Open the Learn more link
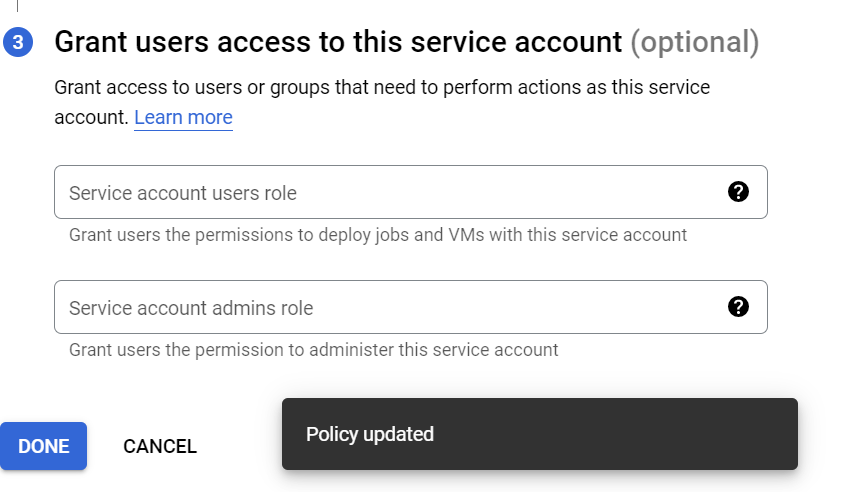This screenshot has height=492, width=850. tap(183, 117)
